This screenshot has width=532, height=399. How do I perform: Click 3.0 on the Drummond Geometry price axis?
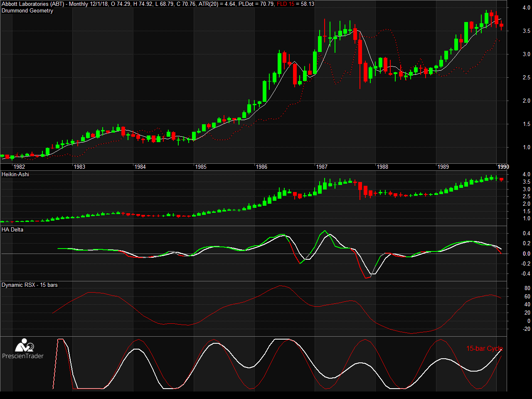tap(527, 54)
